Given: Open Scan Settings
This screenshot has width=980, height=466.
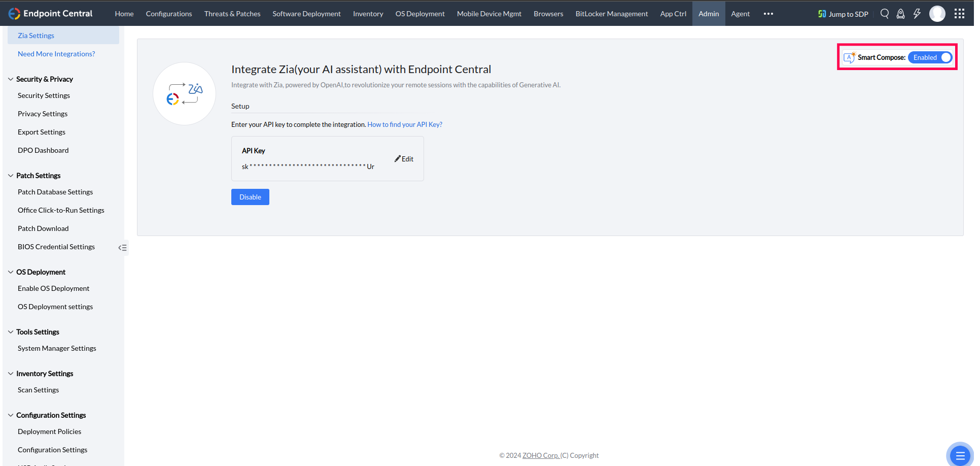Looking at the screenshot, I should click(38, 390).
